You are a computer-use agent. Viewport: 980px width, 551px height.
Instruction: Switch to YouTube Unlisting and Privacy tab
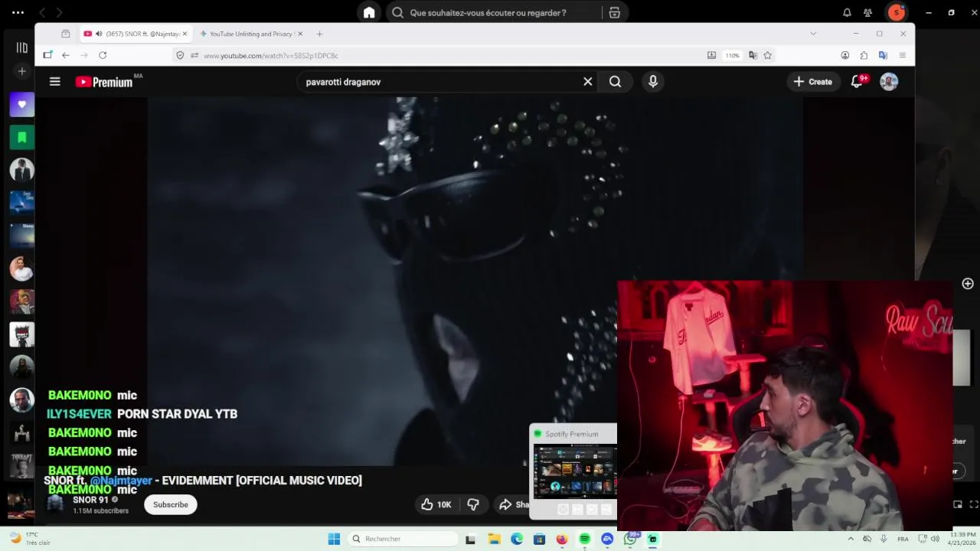tap(250, 34)
